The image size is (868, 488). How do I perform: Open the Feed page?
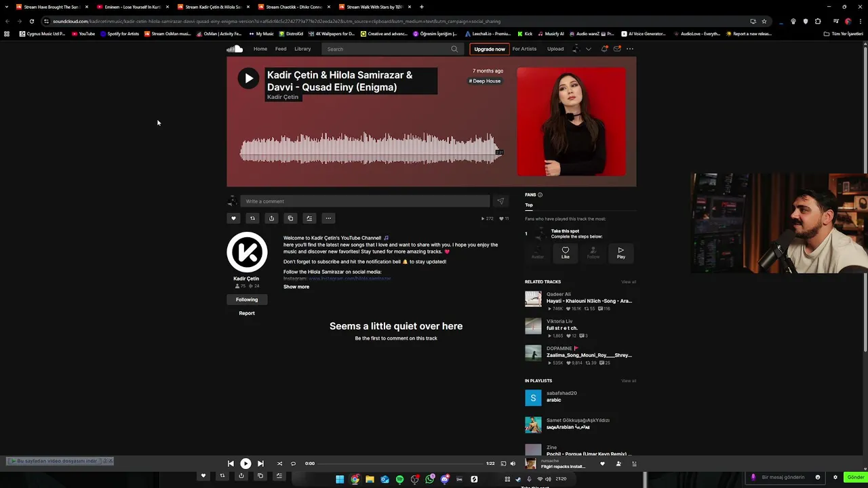click(x=281, y=49)
